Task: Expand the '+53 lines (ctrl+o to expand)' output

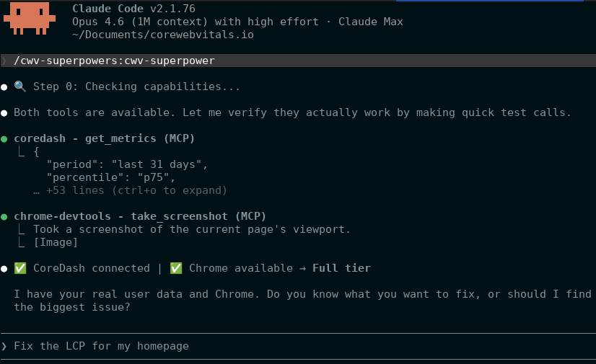Action: (136, 190)
